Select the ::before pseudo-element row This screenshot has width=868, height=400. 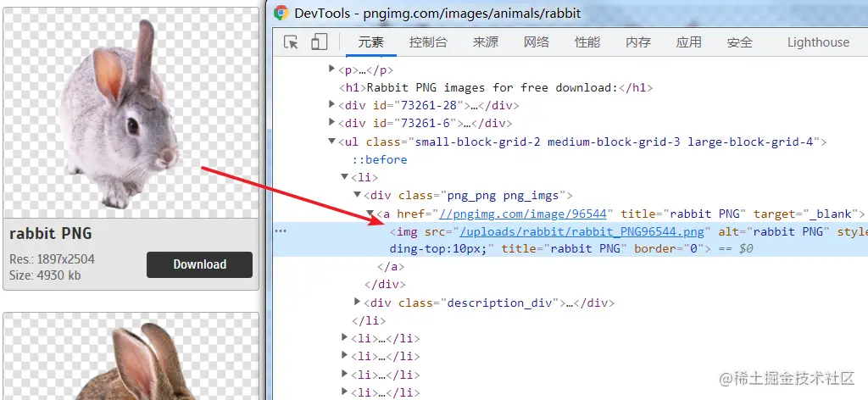click(380, 159)
